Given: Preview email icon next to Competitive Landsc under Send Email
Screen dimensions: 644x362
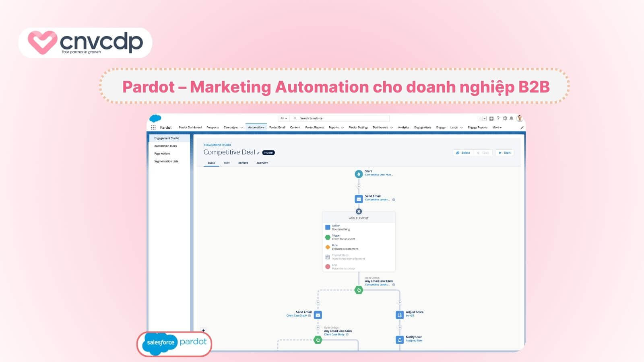Looking at the screenshot, I should coord(394,200).
